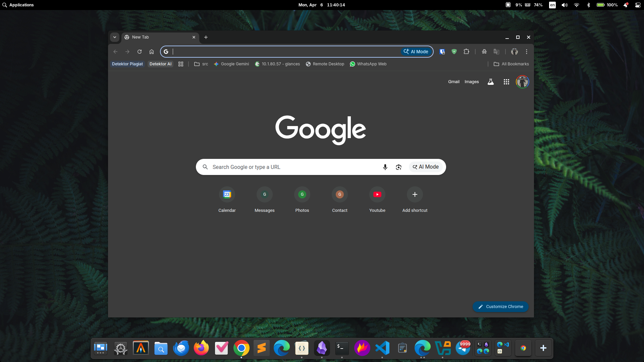
Task: Open Chrome three-dot menu
Action: pyautogui.click(x=526, y=52)
